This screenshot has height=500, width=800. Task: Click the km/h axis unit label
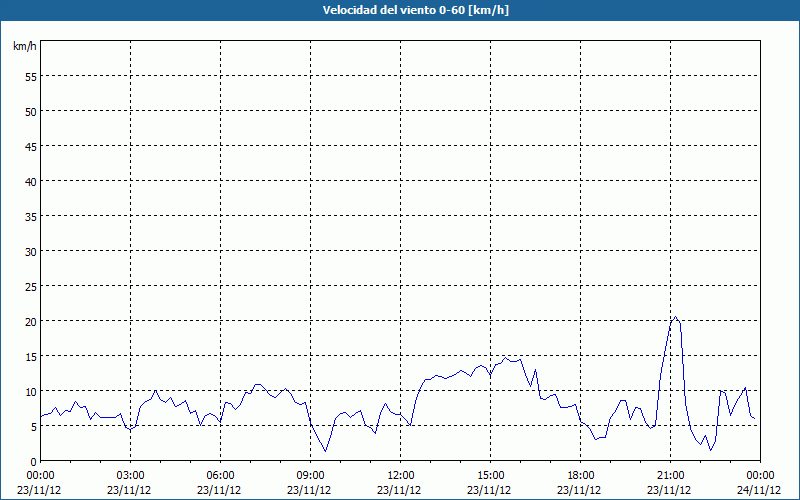[24, 46]
